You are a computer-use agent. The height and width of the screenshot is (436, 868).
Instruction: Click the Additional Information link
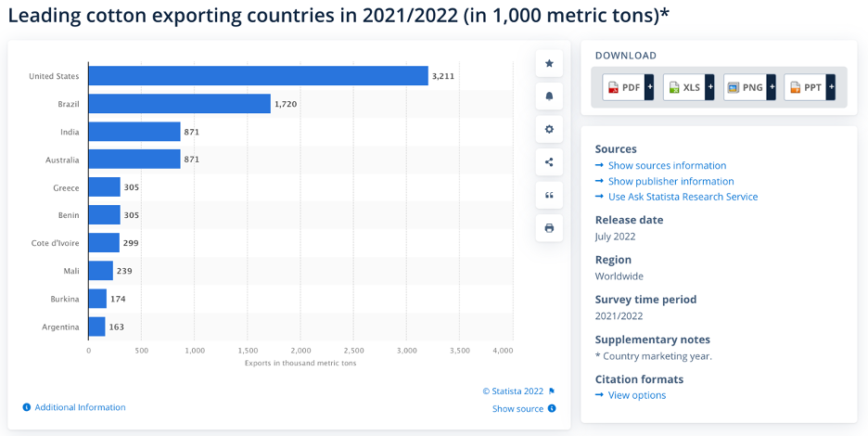coord(80,407)
